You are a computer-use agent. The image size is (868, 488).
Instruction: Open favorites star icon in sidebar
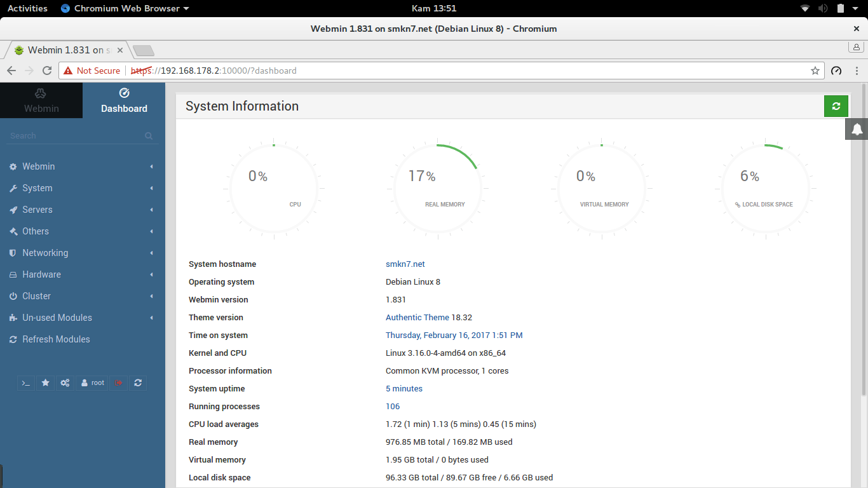pyautogui.click(x=45, y=383)
